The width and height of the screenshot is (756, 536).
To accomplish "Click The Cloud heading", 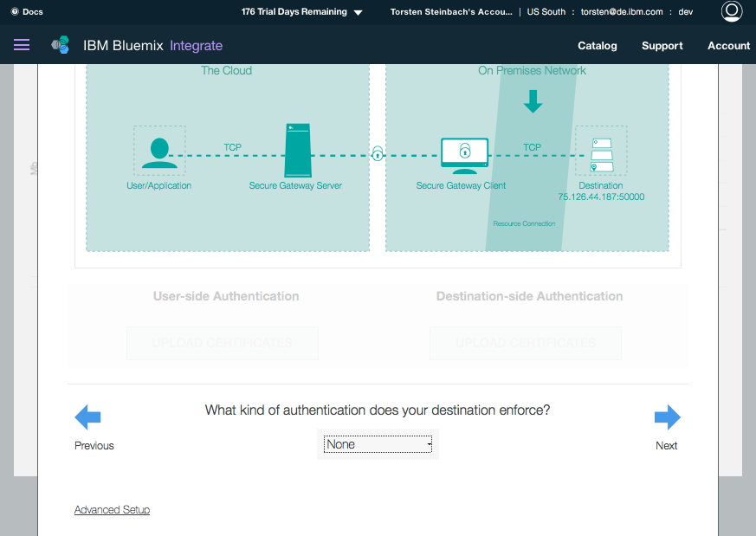I will 227,70.
